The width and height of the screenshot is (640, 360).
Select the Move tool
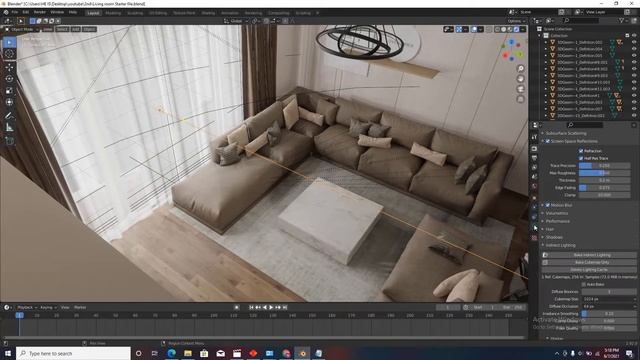[9, 67]
